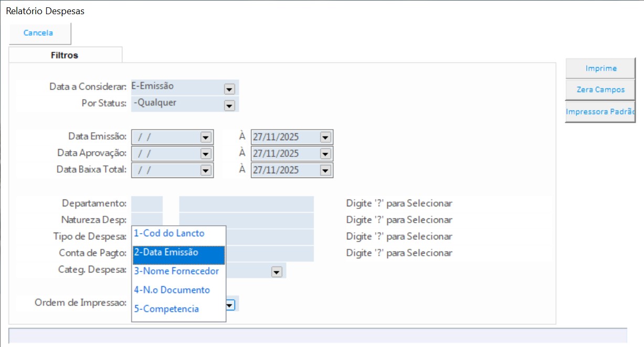Viewport: 644px width, 347px height.
Task: Expand the Categ. Despesa dropdown arrow
Action: point(277,272)
